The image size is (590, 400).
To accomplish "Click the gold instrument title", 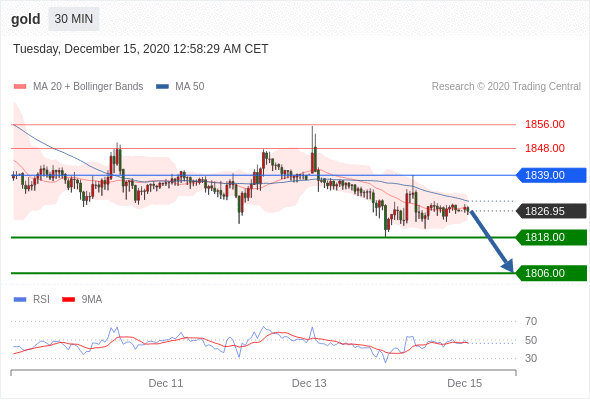I will click(26, 19).
